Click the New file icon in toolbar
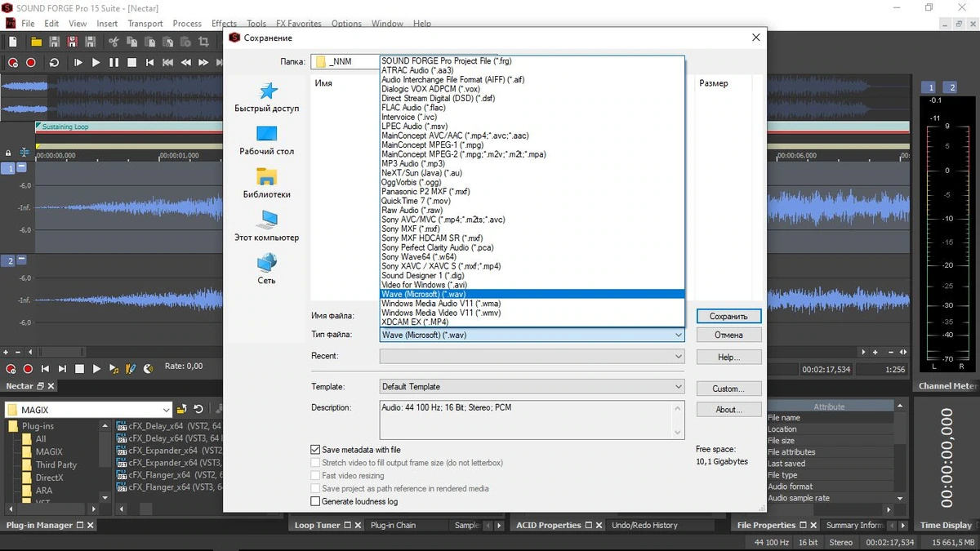This screenshot has width=980, height=551. (x=12, y=41)
